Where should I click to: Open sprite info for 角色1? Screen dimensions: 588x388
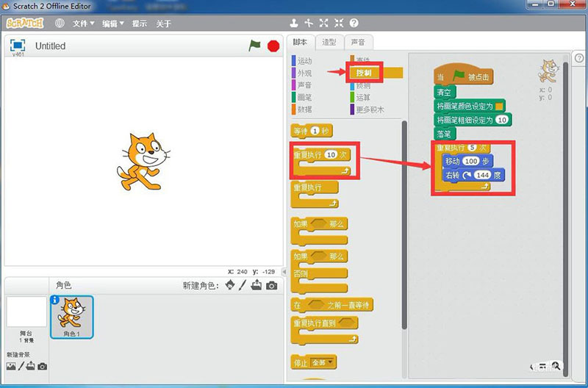tap(54, 300)
